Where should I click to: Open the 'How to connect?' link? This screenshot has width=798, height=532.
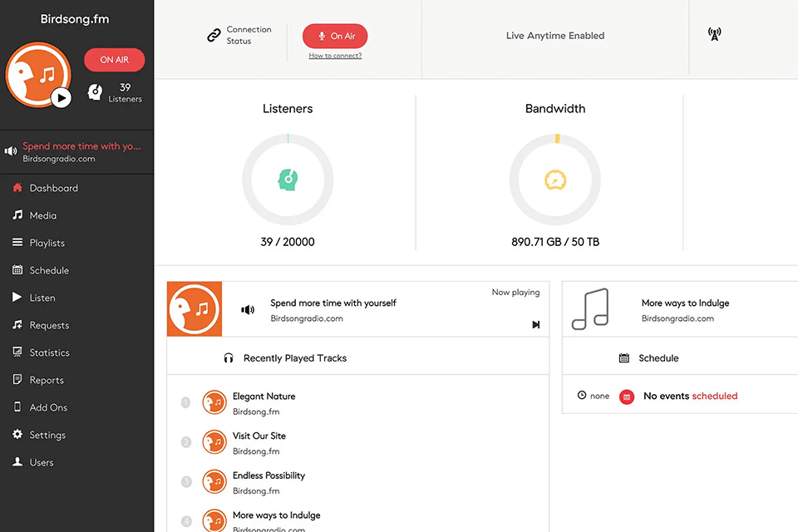[335, 56]
